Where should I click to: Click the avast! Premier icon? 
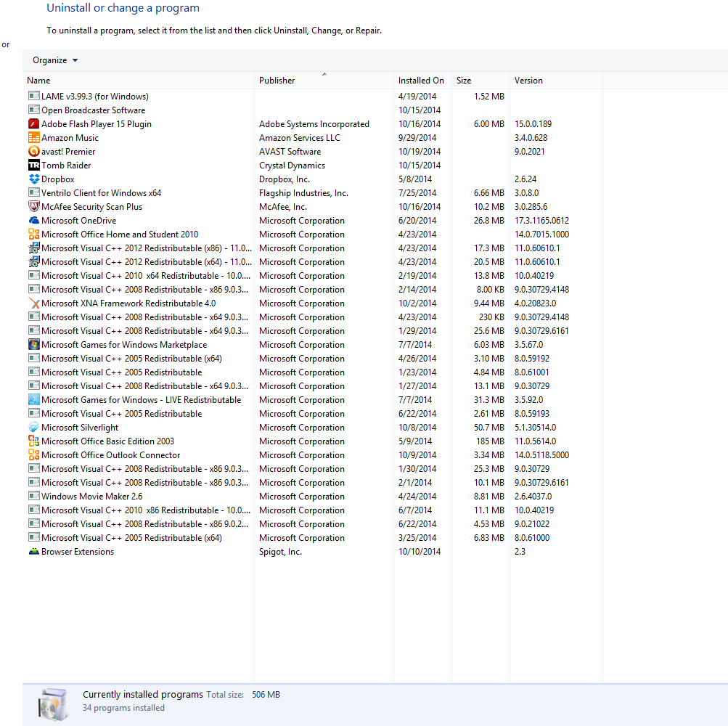(34, 152)
